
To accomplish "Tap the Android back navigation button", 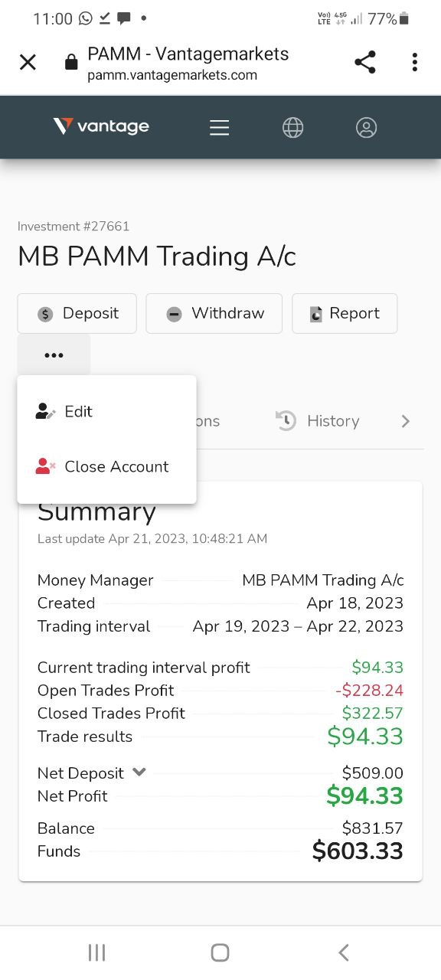I will 343,952.
